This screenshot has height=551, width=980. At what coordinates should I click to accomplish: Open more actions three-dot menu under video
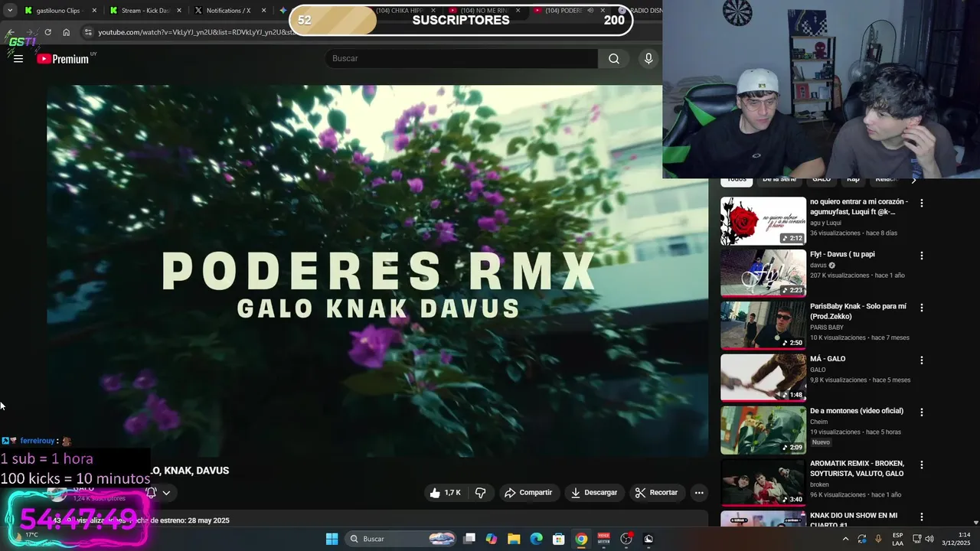[699, 493]
